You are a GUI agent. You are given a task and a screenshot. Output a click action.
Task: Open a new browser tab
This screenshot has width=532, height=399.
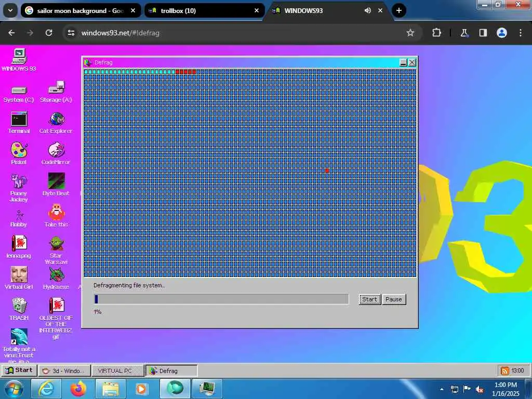pos(399,10)
